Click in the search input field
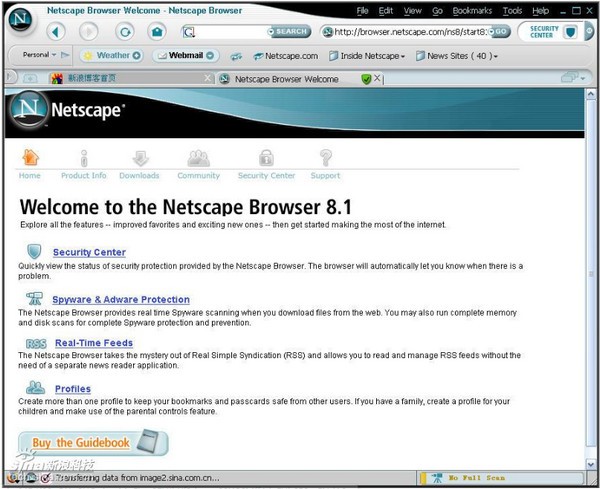Image resolution: width=600 pixels, height=489 pixels. click(230, 32)
